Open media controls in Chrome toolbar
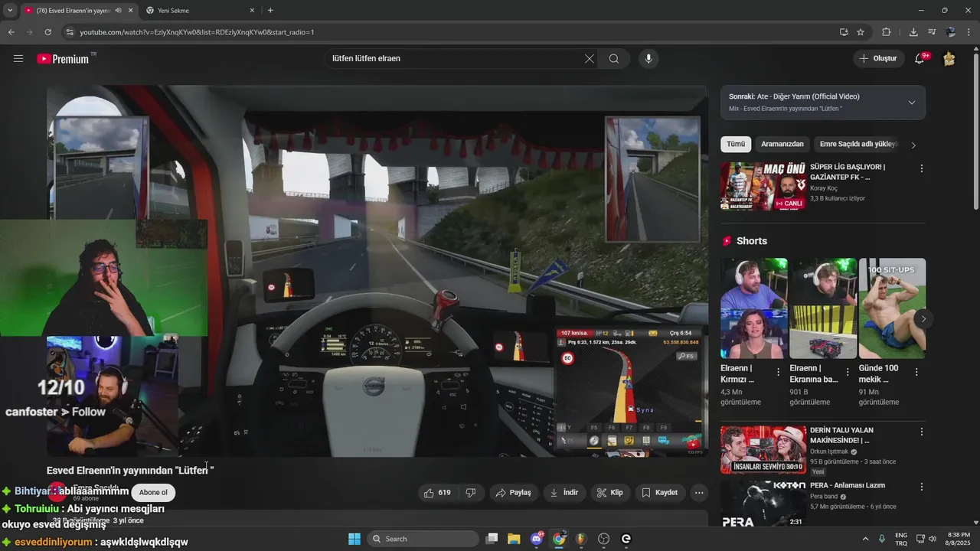The height and width of the screenshot is (551, 980). coord(932,32)
